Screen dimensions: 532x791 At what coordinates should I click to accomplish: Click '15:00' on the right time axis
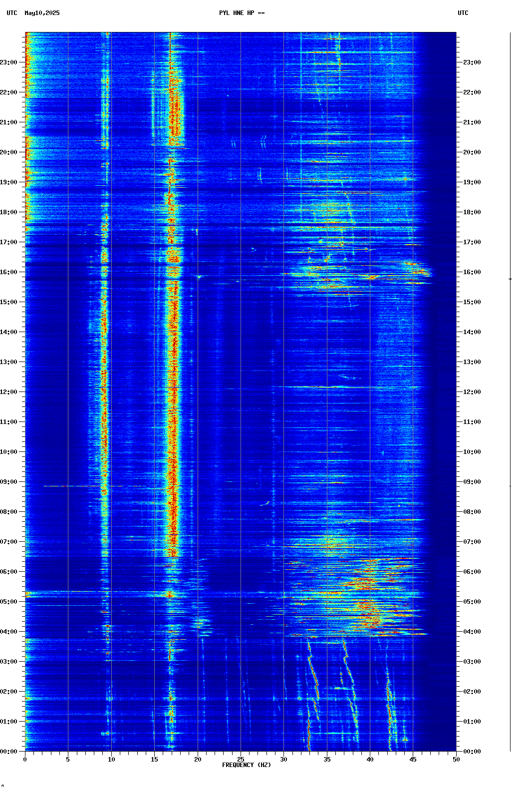pyautogui.click(x=472, y=302)
